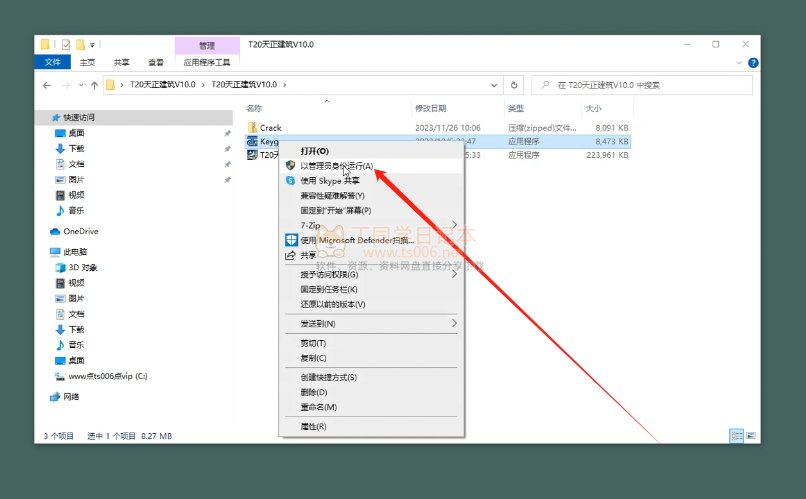Open the help question mark icon
Image resolution: width=806 pixels, height=499 pixels.
point(753,63)
